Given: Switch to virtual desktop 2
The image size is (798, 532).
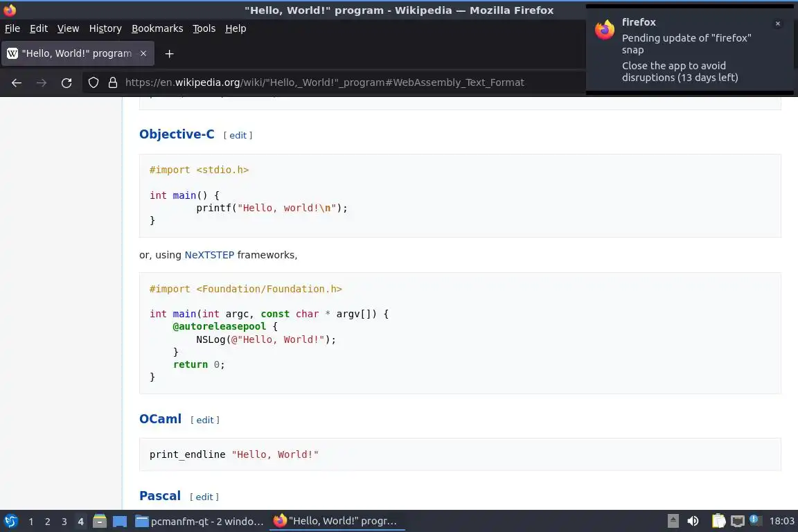Looking at the screenshot, I should tap(47, 522).
